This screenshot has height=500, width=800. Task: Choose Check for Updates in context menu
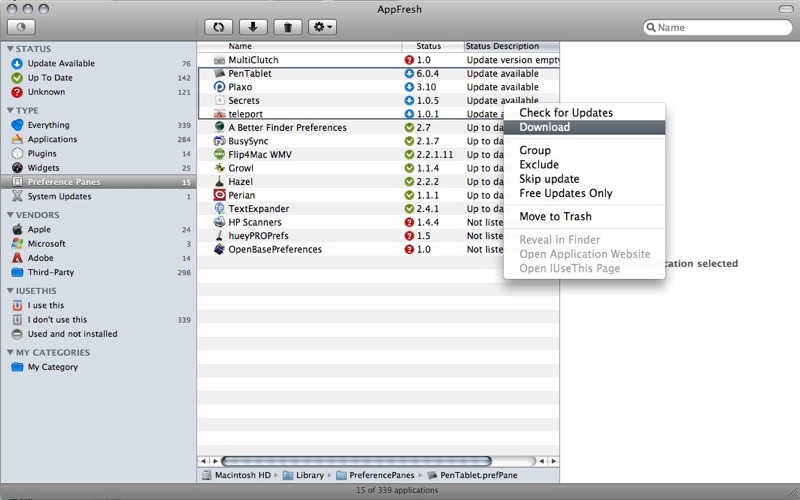[x=584, y=113]
